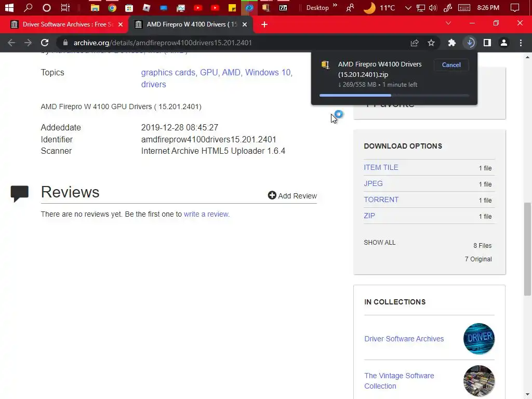Select AMD Firepro W 4100 Drivers tab
This screenshot has width=532, height=399.
(190, 24)
